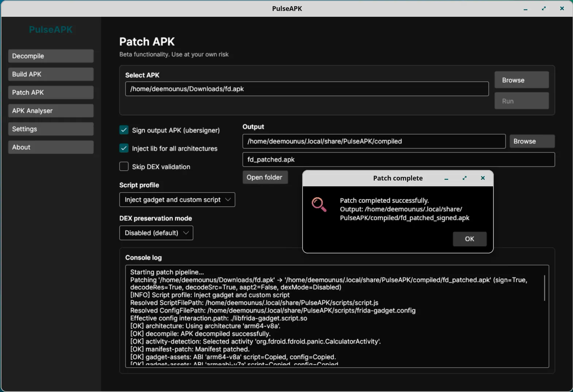
Task: Click the Patch APK page heading
Action: (x=147, y=42)
